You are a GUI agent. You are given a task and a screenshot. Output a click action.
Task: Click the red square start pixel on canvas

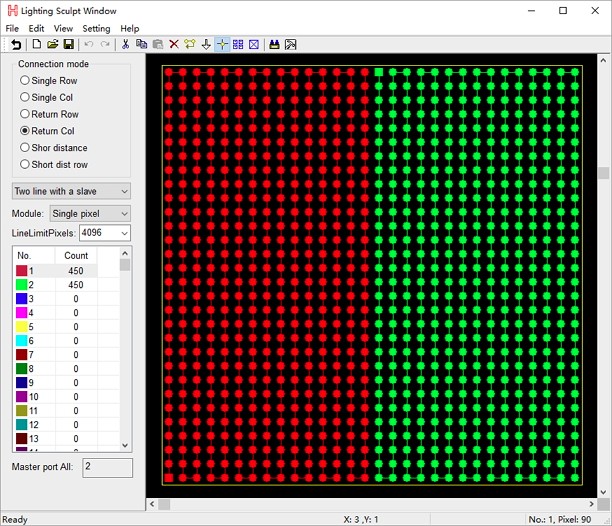click(x=169, y=478)
